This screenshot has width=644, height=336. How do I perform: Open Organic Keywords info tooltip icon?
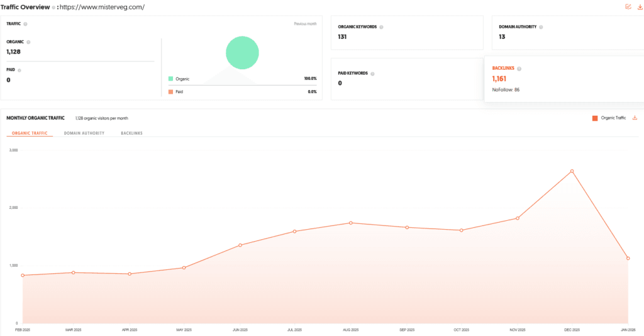(382, 27)
